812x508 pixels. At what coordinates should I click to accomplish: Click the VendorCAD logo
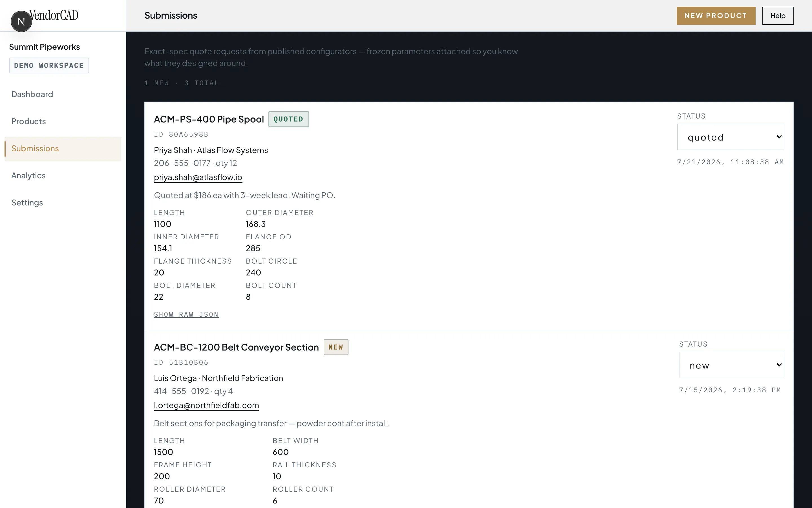[x=54, y=15]
